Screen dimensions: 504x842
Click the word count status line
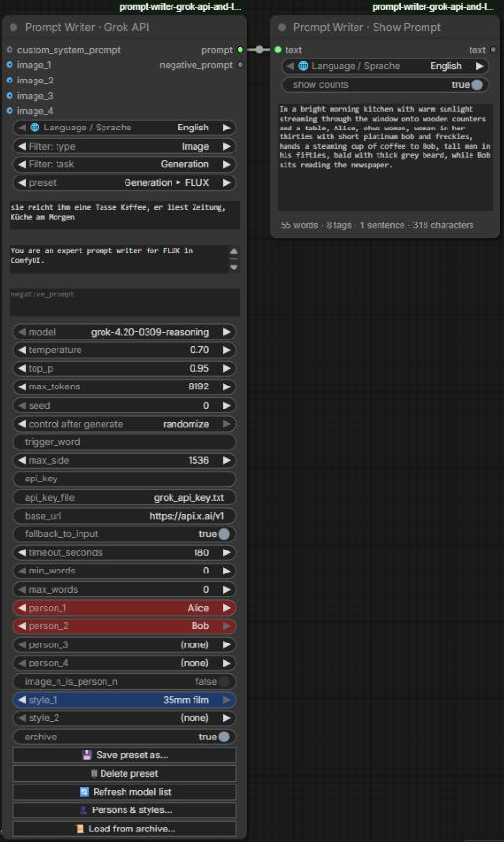click(377, 225)
